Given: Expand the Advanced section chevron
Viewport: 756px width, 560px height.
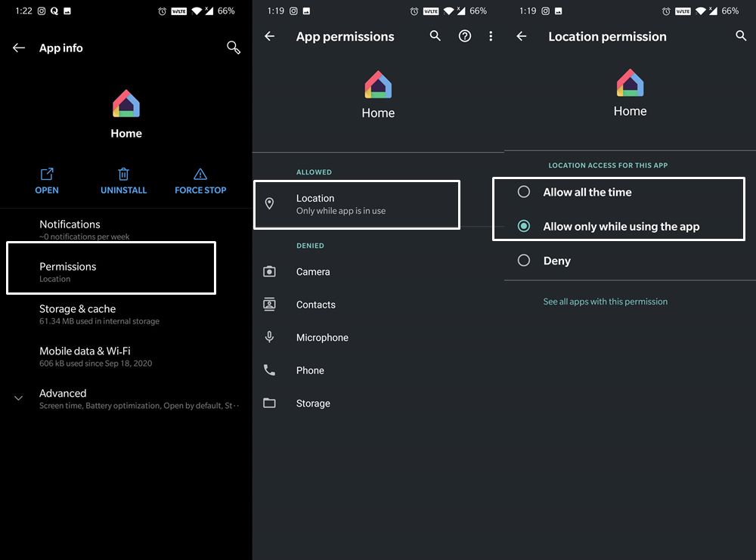Looking at the screenshot, I should click(x=18, y=398).
